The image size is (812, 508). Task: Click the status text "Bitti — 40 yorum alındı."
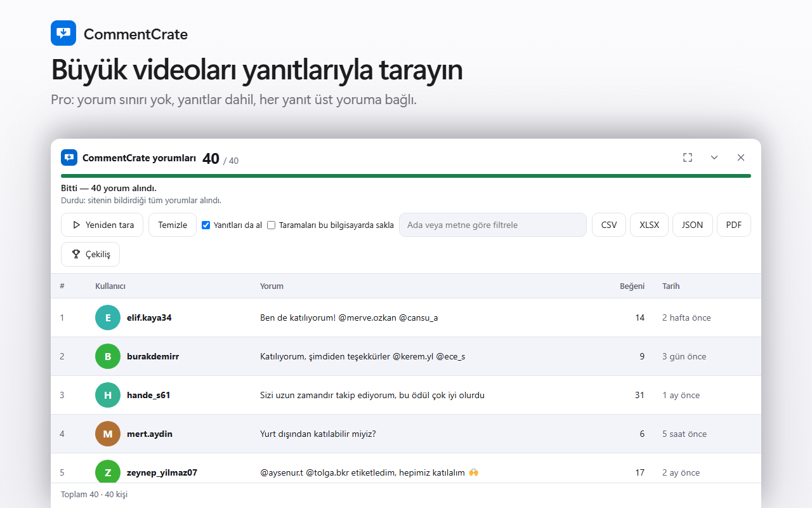108,188
